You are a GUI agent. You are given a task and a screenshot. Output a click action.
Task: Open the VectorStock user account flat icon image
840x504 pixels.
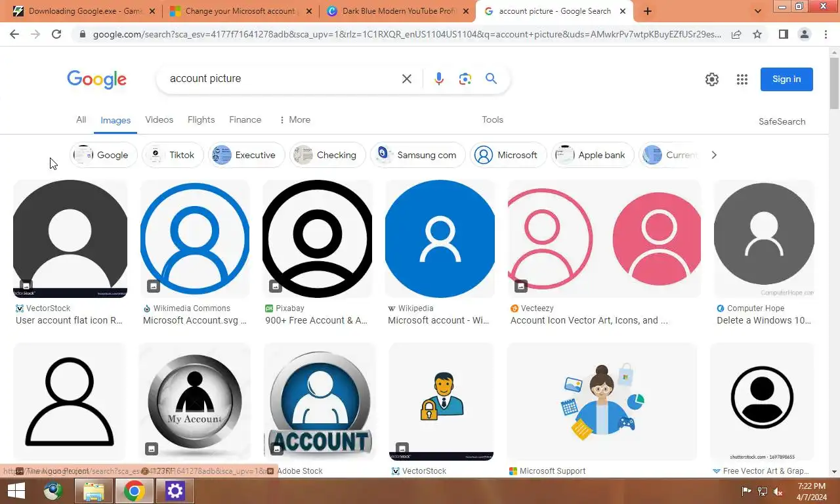coord(70,239)
